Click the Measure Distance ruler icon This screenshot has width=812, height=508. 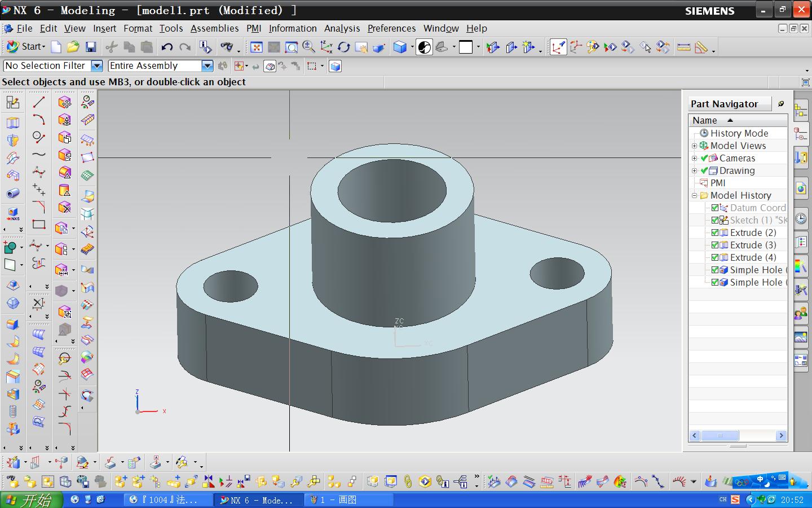[683, 47]
